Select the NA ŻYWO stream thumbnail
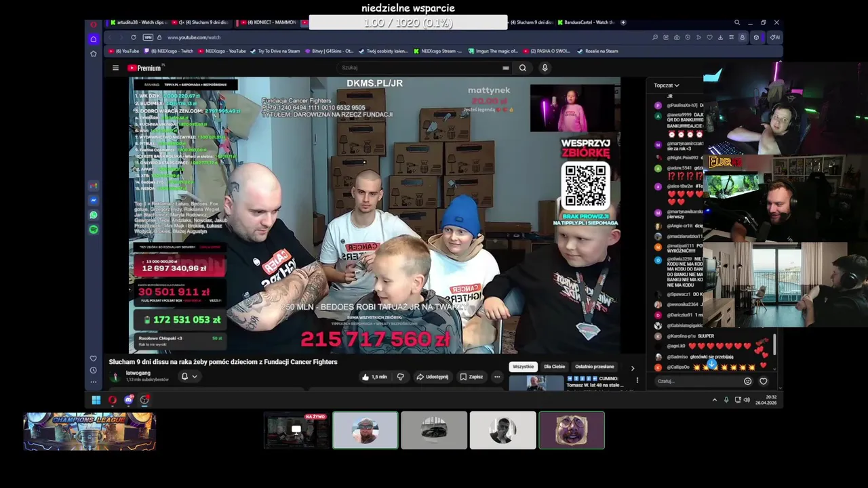 pos(296,430)
